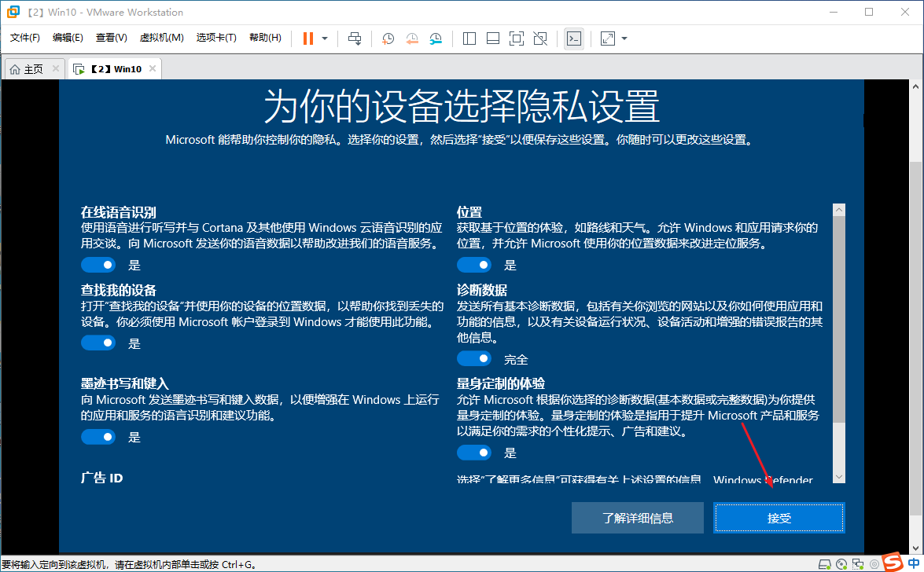Click the 广告 ID heading
924x572 pixels.
[x=102, y=478]
